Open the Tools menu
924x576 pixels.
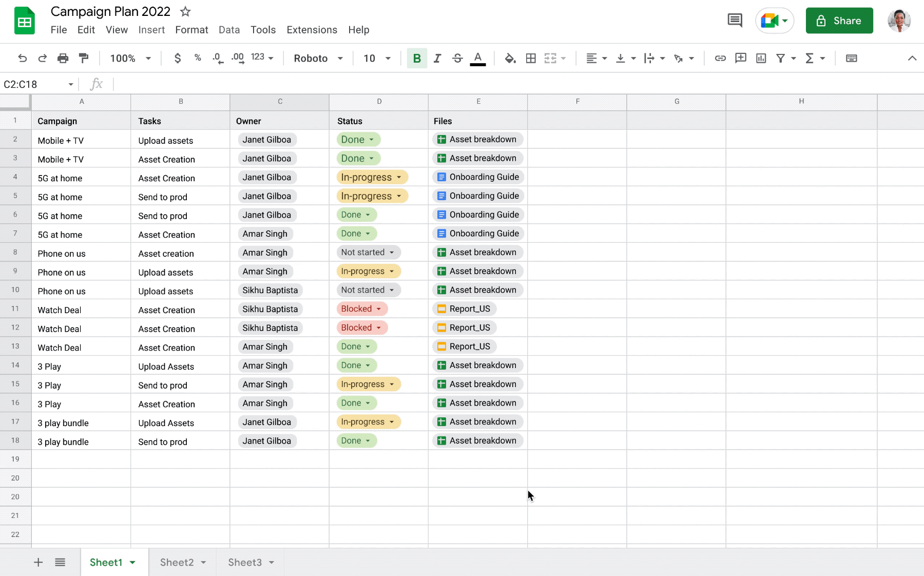point(263,30)
